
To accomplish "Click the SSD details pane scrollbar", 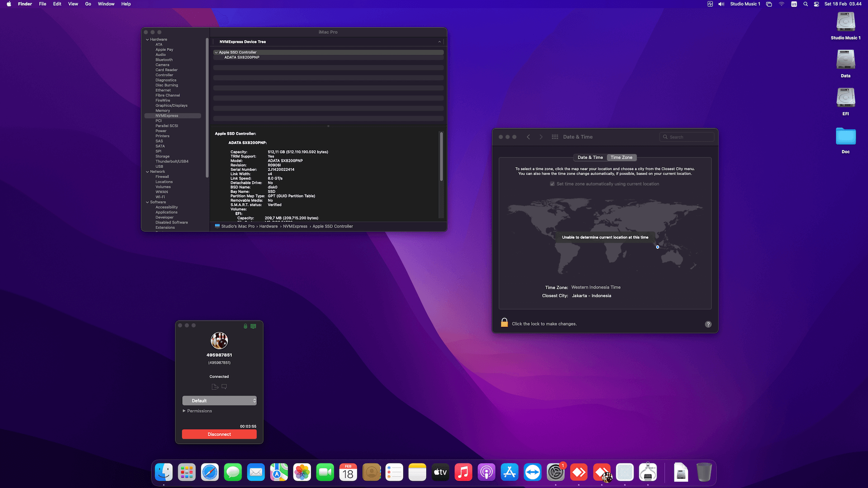I will [441, 156].
